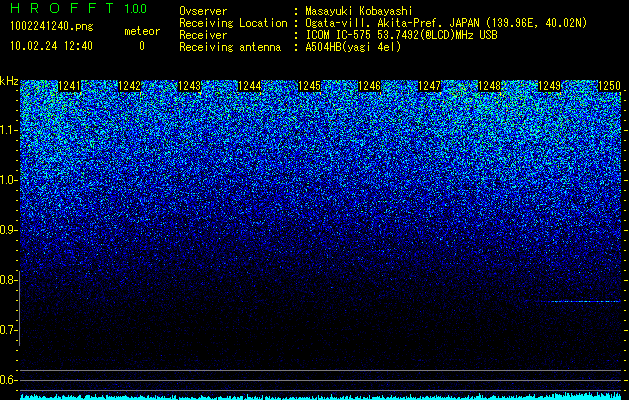
Task: Click the meteor label
Action: click(142, 31)
